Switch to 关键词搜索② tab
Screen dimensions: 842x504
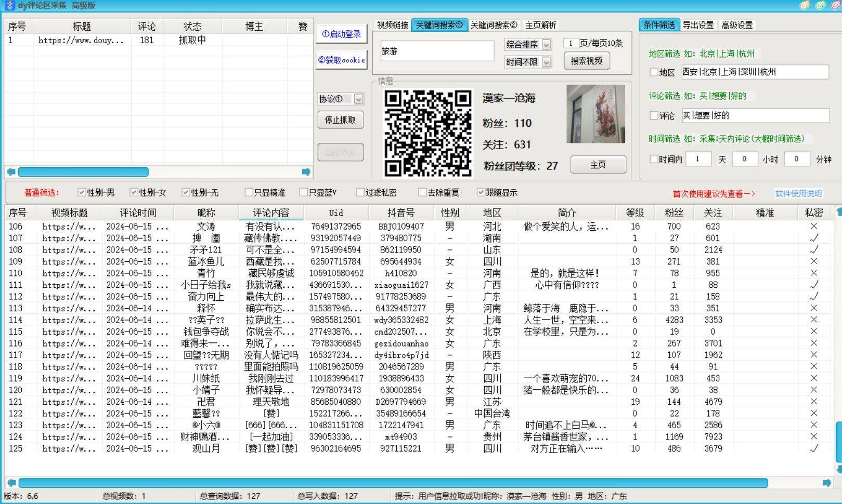494,25
